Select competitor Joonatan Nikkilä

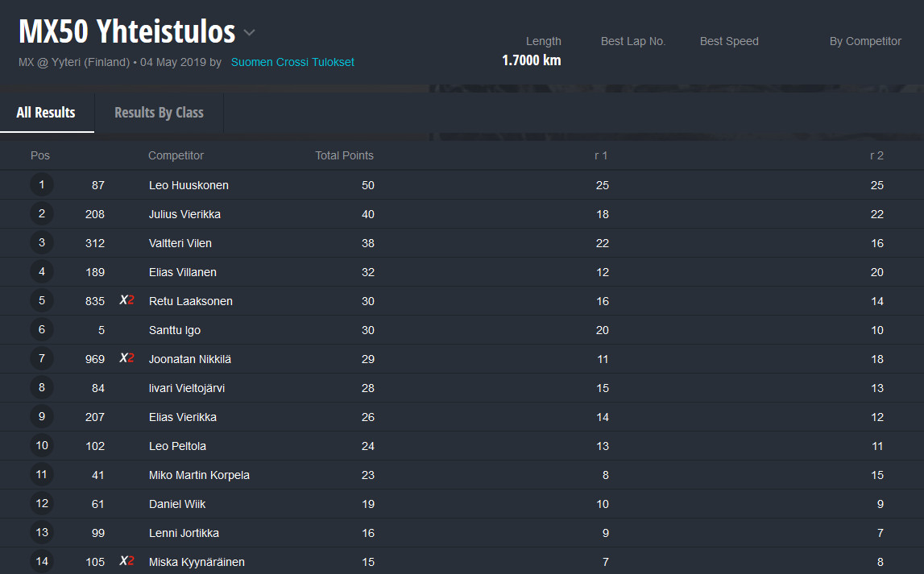pyautogui.click(x=190, y=359)
